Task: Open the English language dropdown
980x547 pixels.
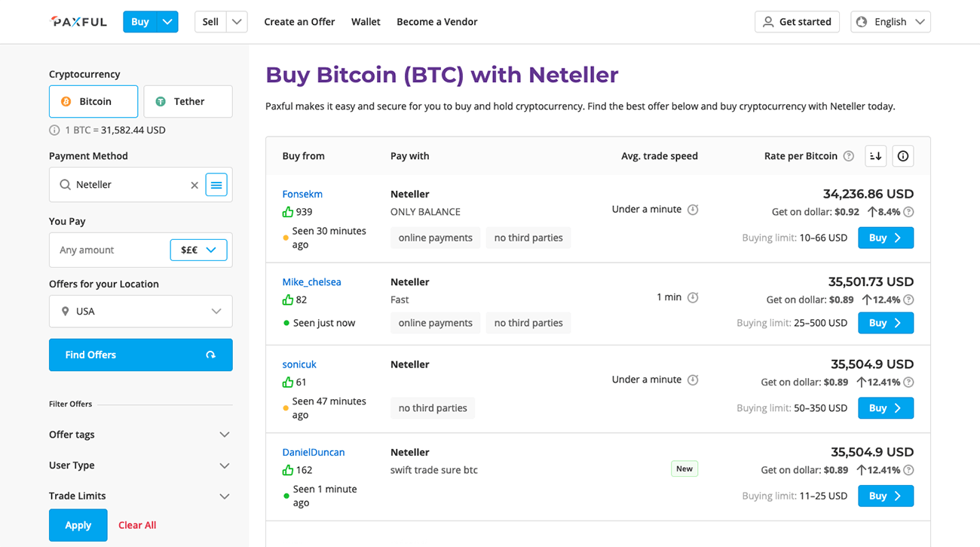Action: point(890,22)
